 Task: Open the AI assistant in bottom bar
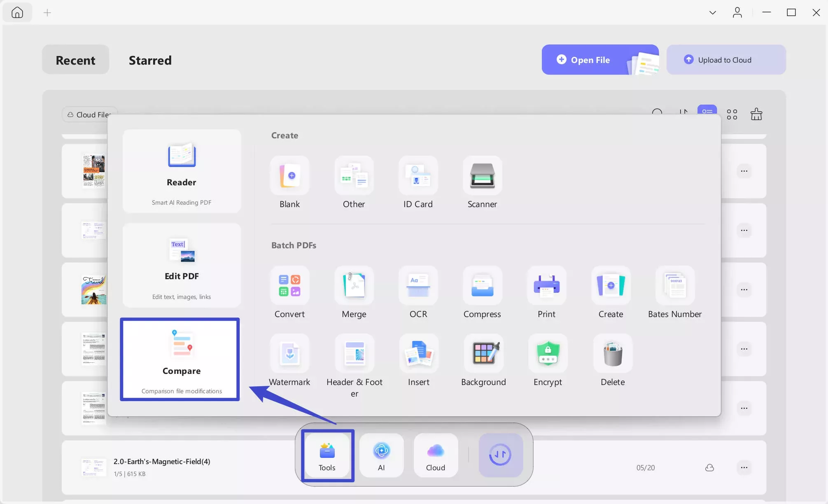381,455
